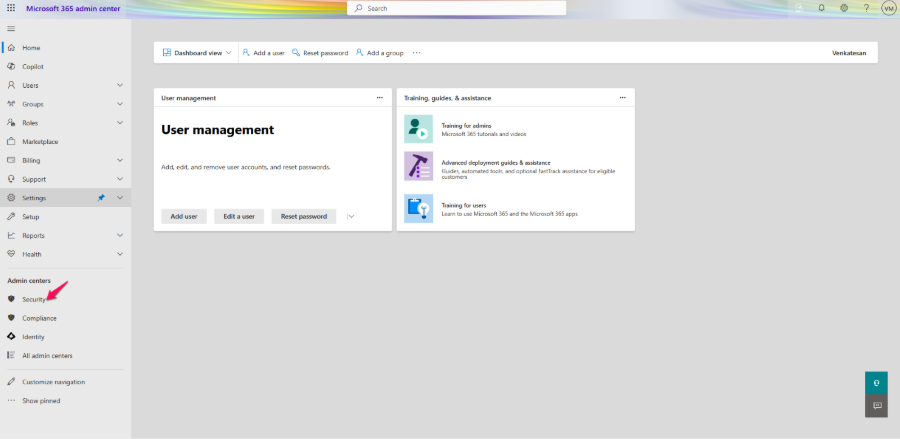The image size is (900, 439).
Task: Click the Add user button
Action: 183,216
